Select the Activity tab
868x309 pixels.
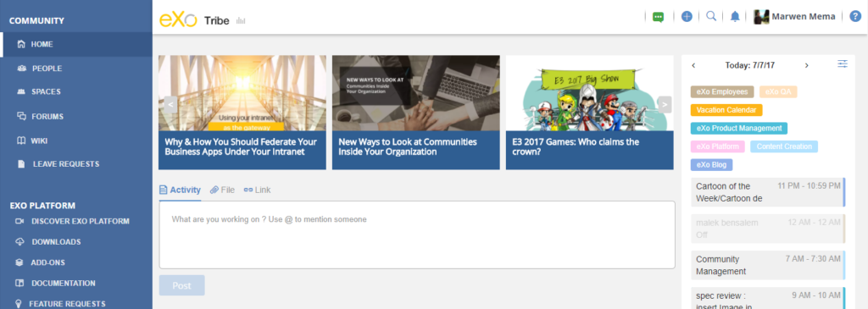[x=180, y=190]
